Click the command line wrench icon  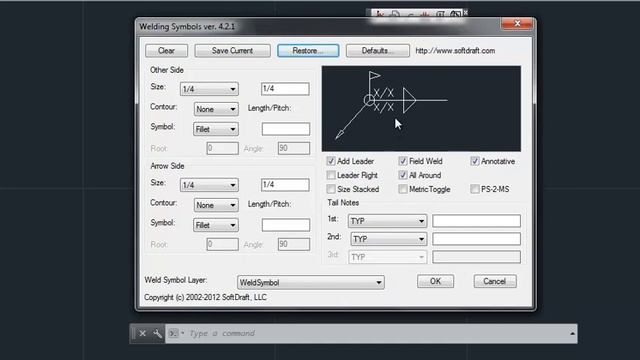[x=157, y=333]
